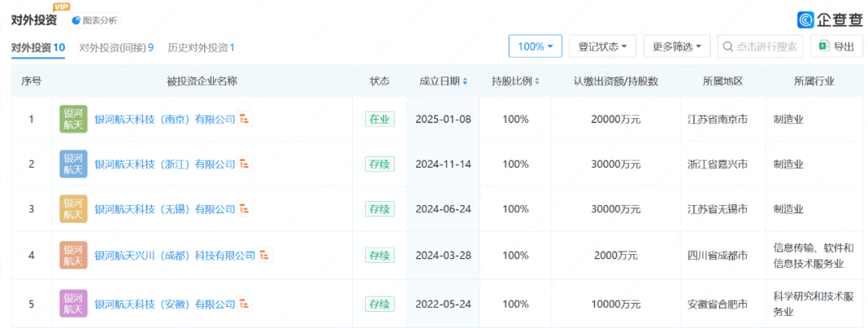This screenshot has height=328, width=868.
Task: Click the 导出 export button
Action: (x=837, y=46)
